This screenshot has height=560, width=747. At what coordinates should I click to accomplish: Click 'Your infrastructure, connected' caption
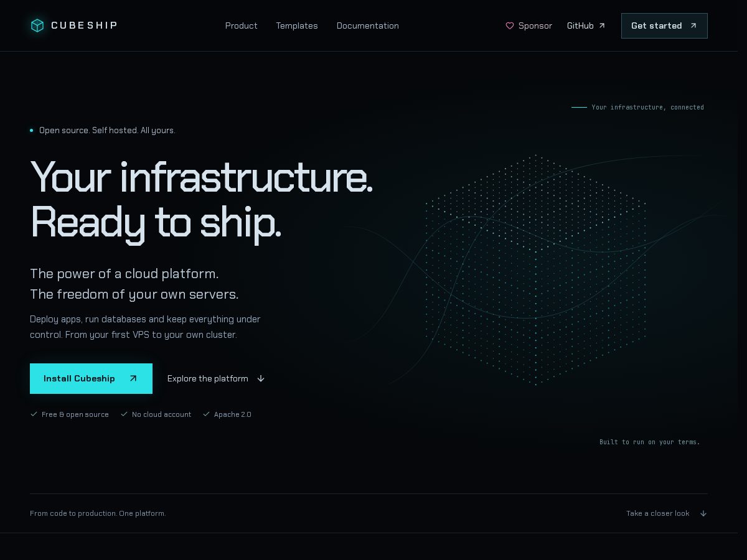[647, 107]
